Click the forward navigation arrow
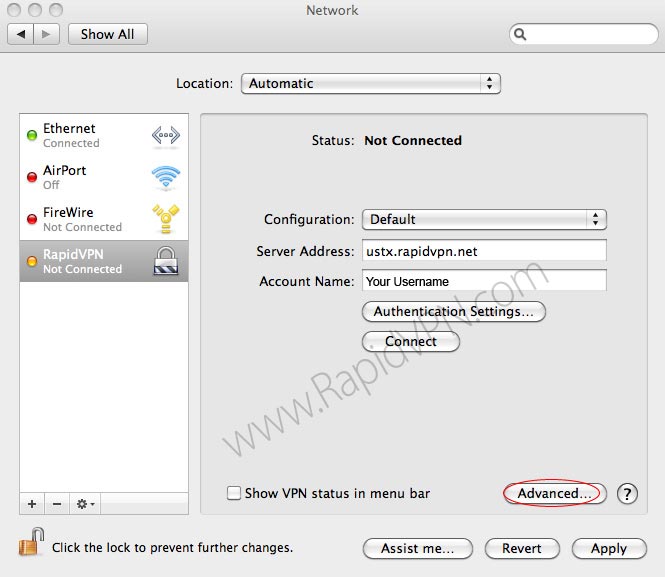 coord(46,34)
